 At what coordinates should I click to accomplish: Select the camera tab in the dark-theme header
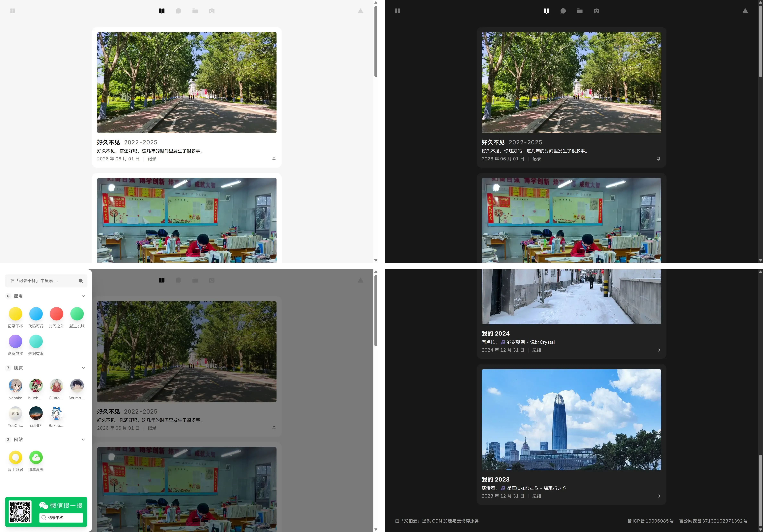pos(596,11)
